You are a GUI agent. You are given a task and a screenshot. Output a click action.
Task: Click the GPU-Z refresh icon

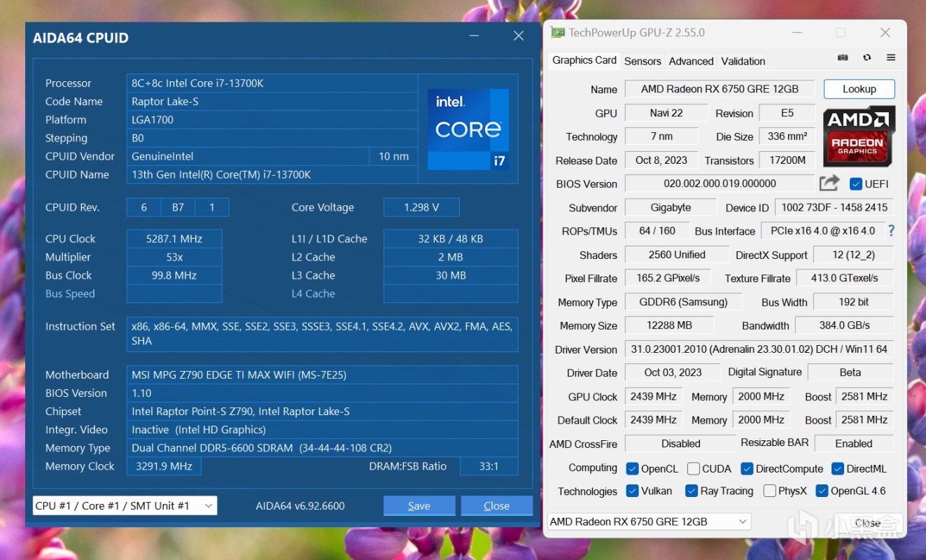[x=867, y=57]
